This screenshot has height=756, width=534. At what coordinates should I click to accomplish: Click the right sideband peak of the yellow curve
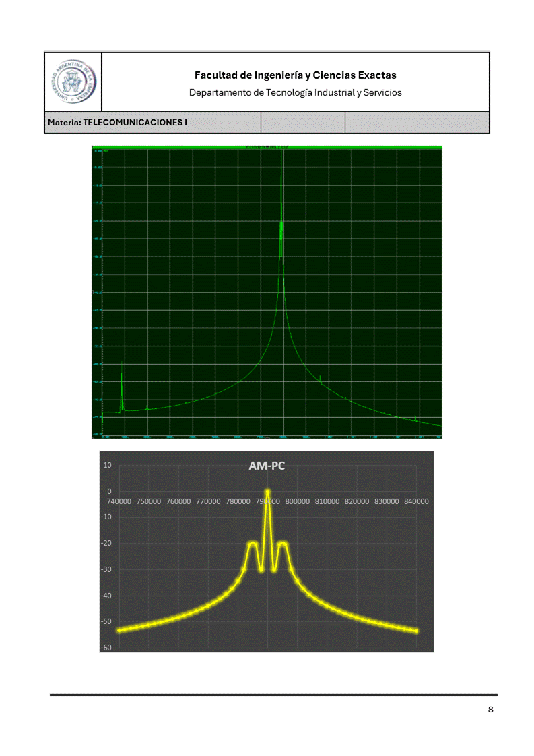[283, 543]
